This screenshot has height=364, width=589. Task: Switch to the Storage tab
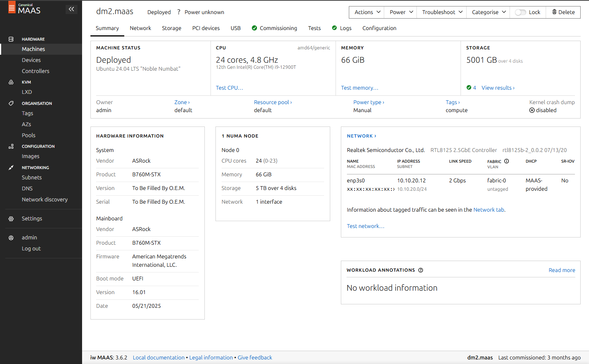171,28
